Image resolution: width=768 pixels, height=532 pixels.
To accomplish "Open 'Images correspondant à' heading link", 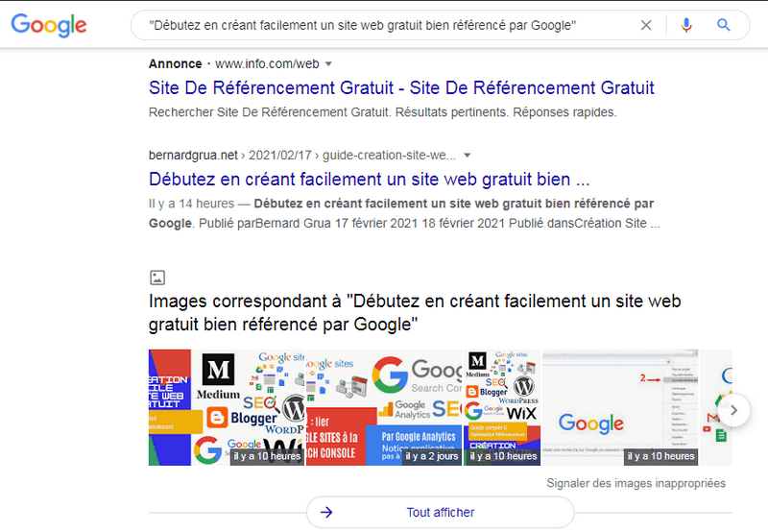I will click(415, 312).
